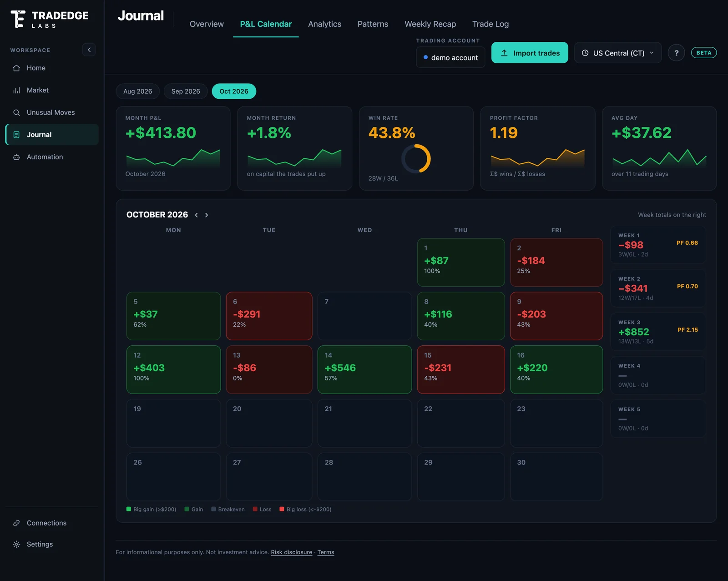
Task: Go to previous month with left chevron
Action: (197, 215)
